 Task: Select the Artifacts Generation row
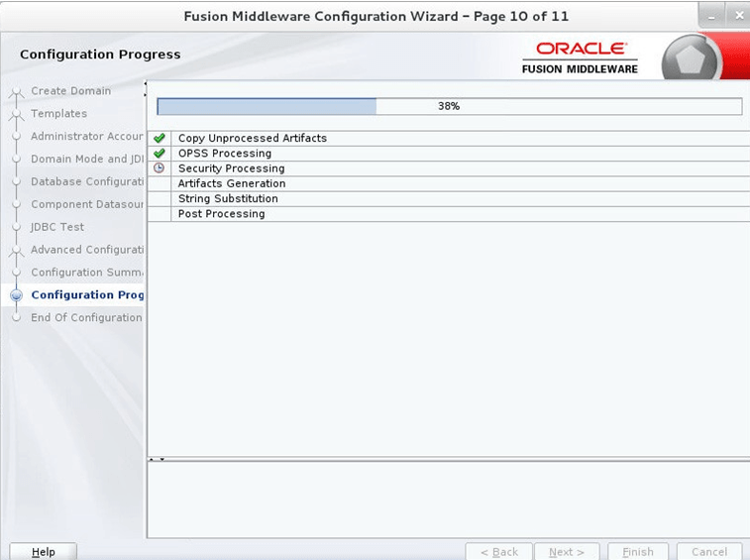pyautogui.click(x=449, y=183)
